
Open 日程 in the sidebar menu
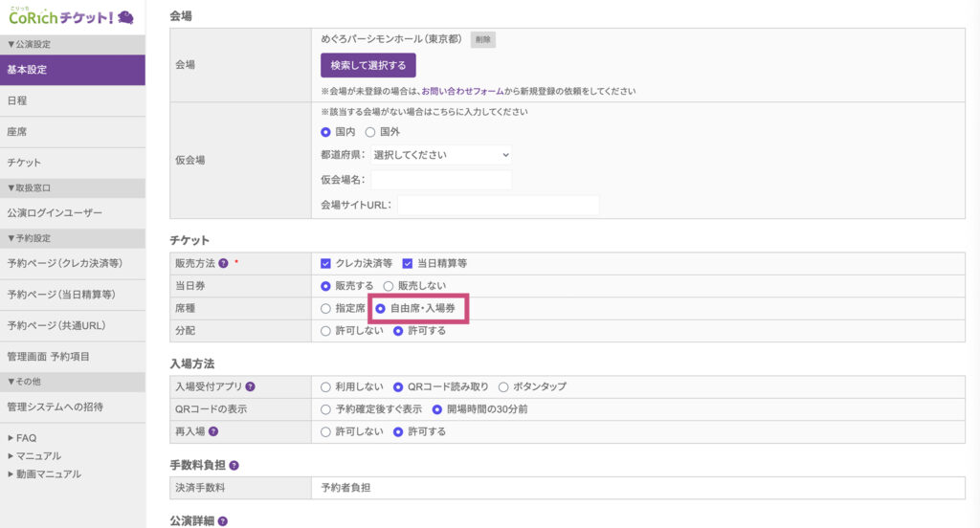[17, 100]
